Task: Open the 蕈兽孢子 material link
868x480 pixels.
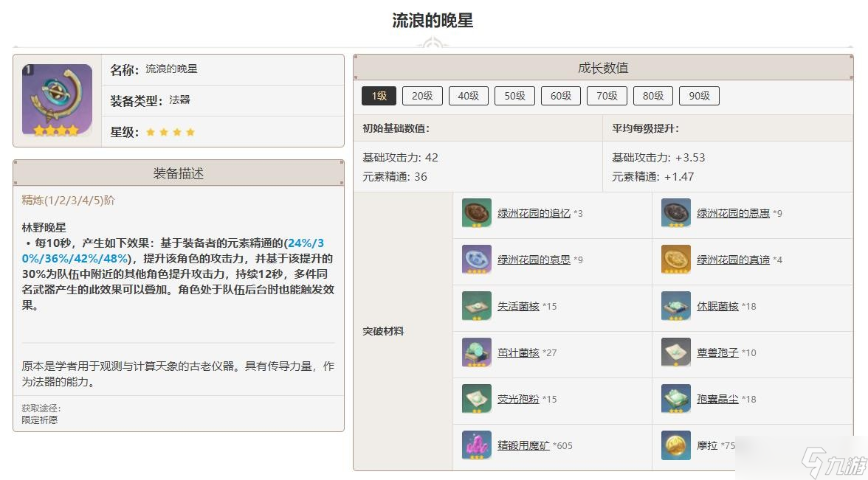Action: pos(717,352)
